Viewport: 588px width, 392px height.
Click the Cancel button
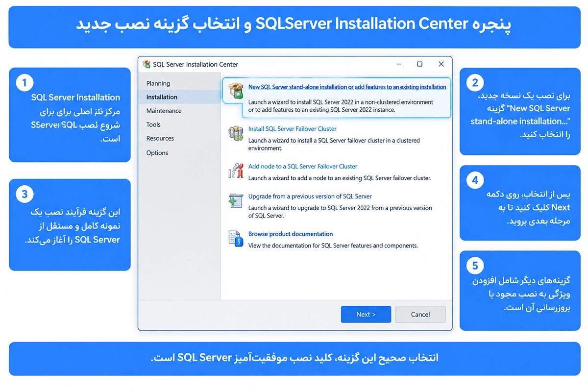[x=420, y=315]
